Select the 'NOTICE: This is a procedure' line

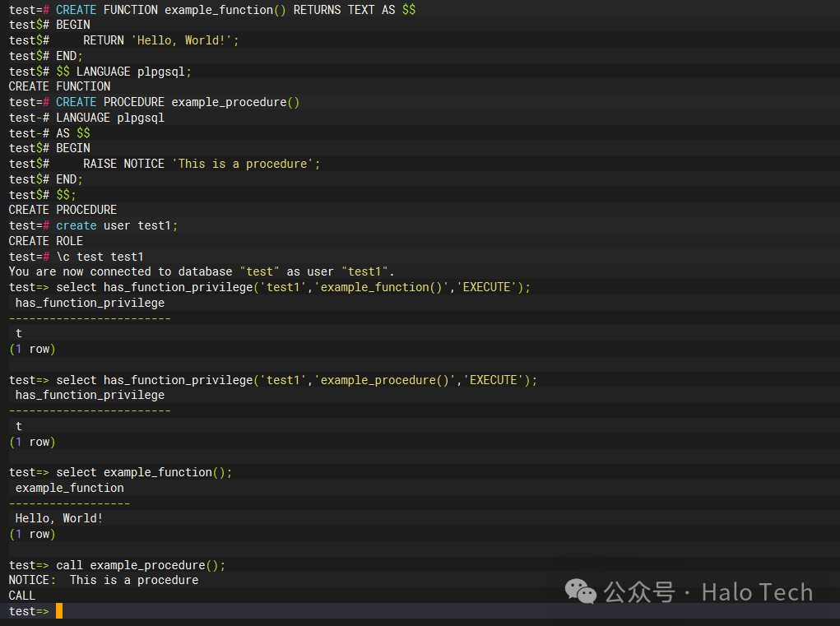pos(104,580)
